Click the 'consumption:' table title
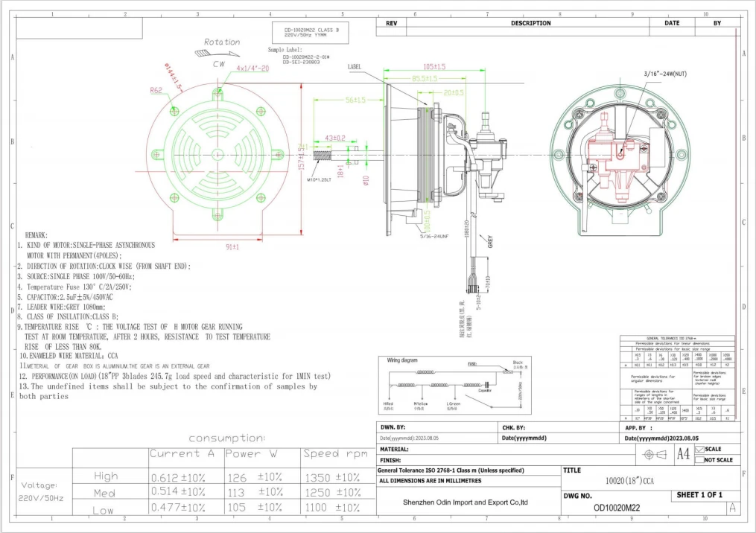 (x=227, y=438)
